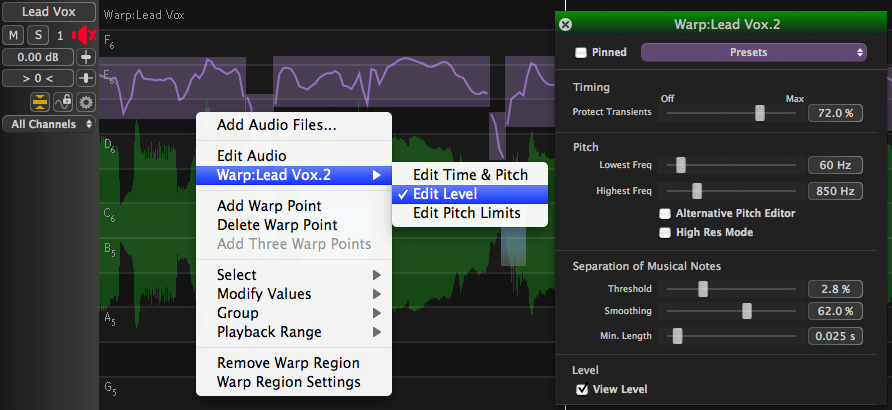
Task: Click the Protect Transients slider handle
Action: click(x=760, y=113)
